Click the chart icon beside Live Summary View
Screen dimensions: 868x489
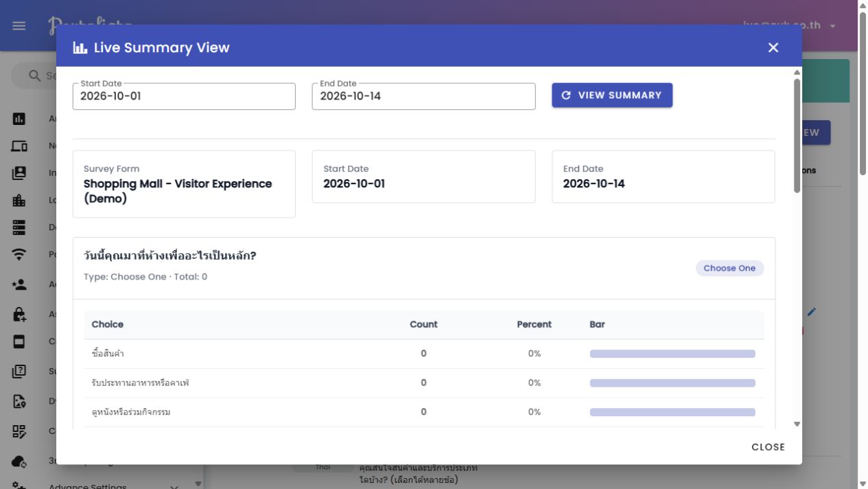point(80,48)
